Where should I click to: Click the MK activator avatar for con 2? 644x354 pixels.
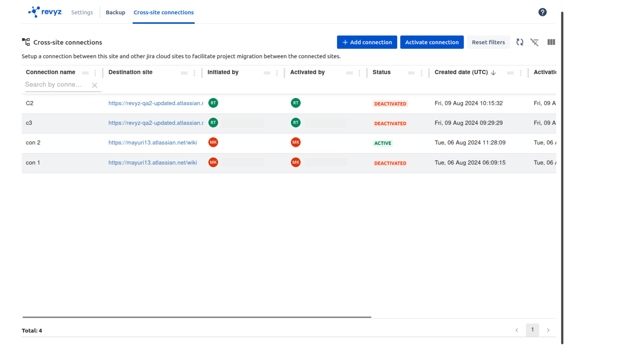(x=295, y=143)
